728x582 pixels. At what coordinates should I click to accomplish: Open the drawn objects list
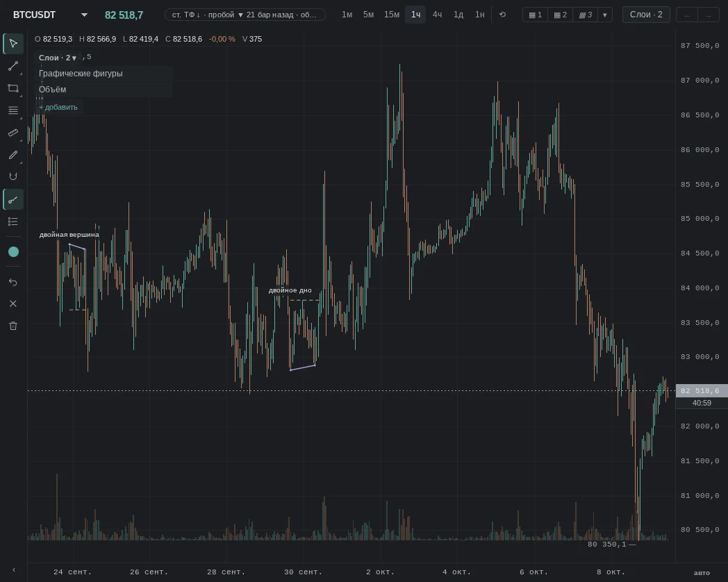point(13,222)
